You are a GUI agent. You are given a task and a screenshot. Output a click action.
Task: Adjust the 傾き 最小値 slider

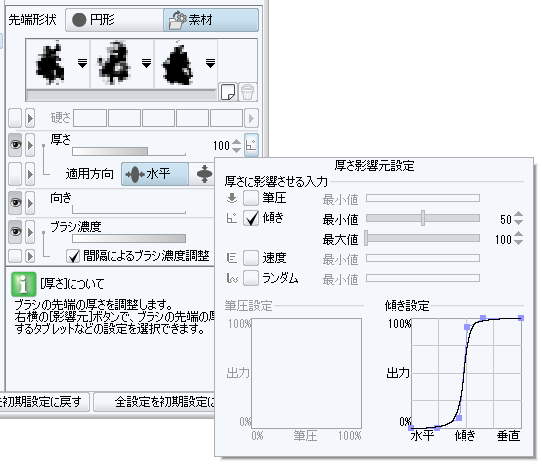(x=423, y=218)
